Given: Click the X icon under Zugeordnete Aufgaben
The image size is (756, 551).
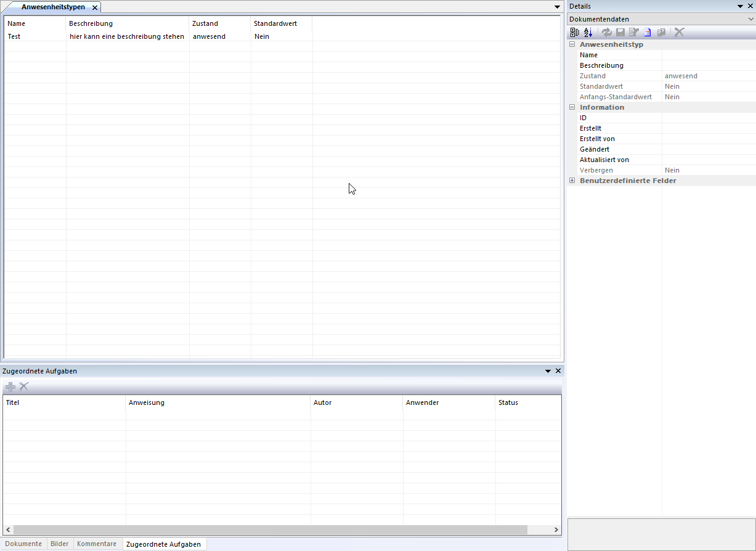Looking at the screenshot, I should tap(23, 386).
